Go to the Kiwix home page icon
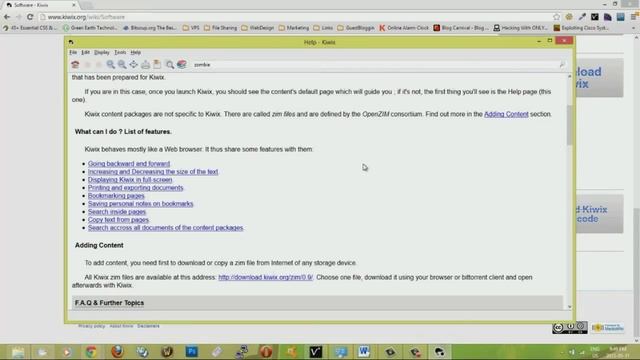This screenshot has height=360, width=640. (75, 64)
